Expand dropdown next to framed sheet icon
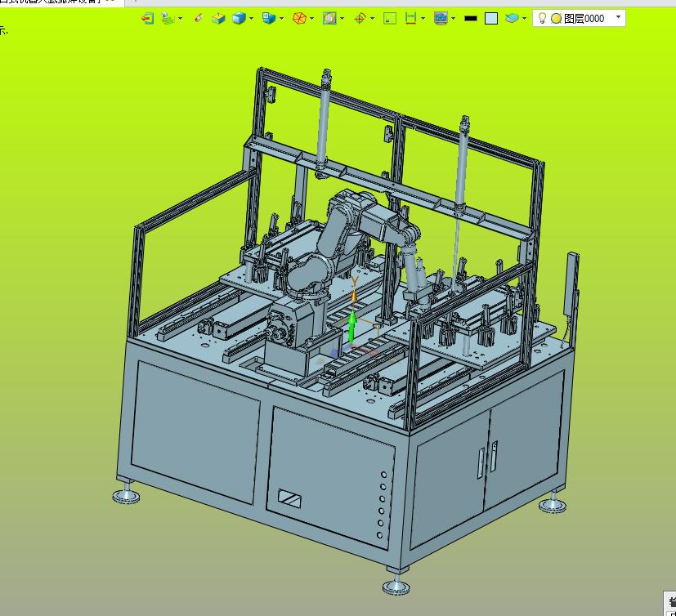The width and height of the screenshot is (676, 616). [342, 19]
